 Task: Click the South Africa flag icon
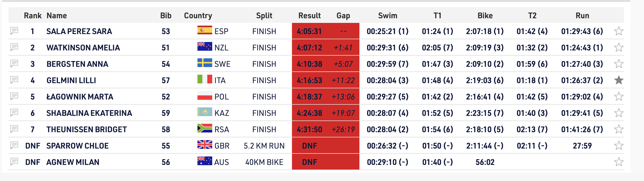pos(205,128)
